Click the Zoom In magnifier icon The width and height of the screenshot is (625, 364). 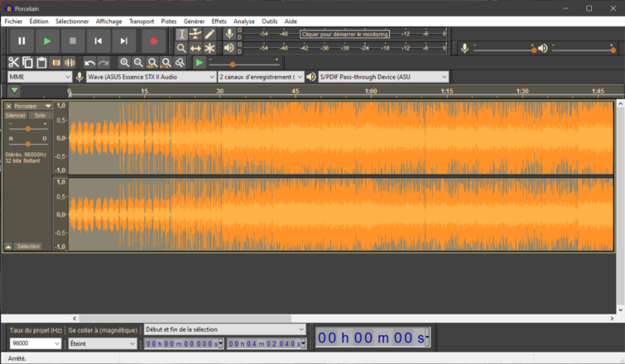pyautogui.click(x=124, y=63)
